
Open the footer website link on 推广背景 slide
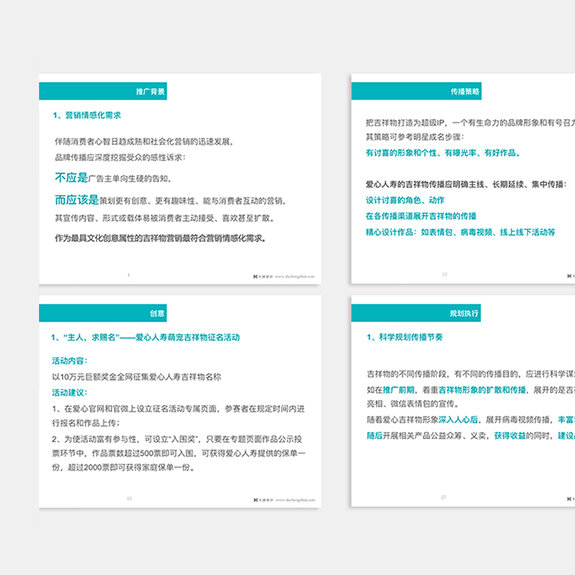tap(295, 276)
